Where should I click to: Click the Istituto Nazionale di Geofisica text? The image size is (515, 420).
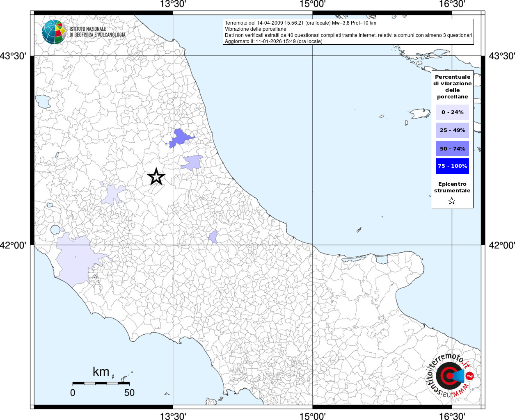pos(97,32)
